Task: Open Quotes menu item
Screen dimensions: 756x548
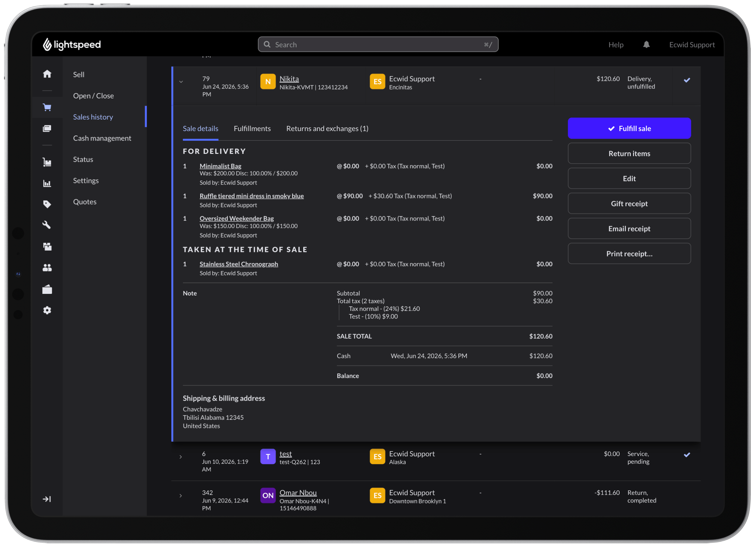Action: coord(85,202)
